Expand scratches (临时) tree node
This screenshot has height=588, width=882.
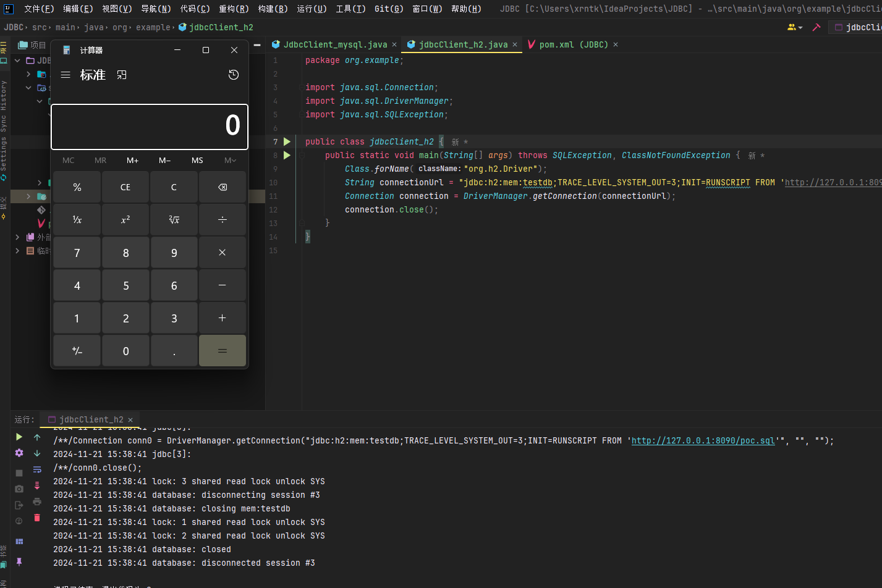coord(17,251)
